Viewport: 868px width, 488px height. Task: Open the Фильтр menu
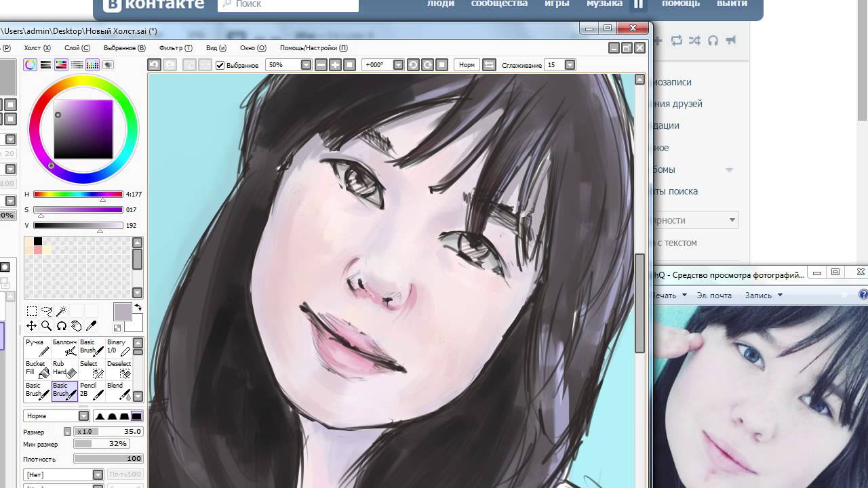[x=176, y=48]
